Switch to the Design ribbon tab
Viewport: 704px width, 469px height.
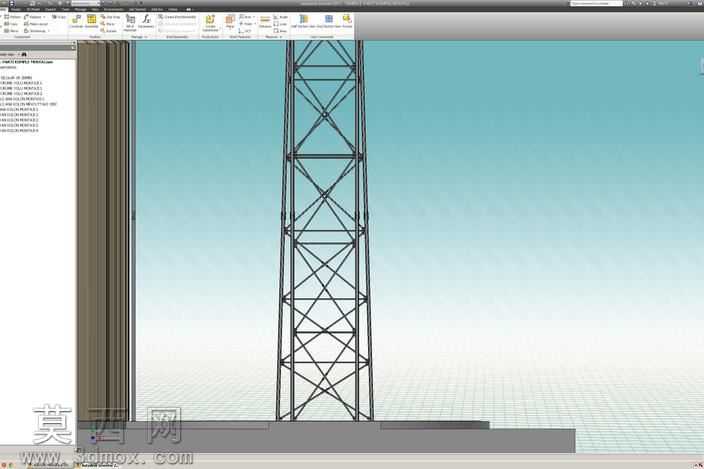16,9
